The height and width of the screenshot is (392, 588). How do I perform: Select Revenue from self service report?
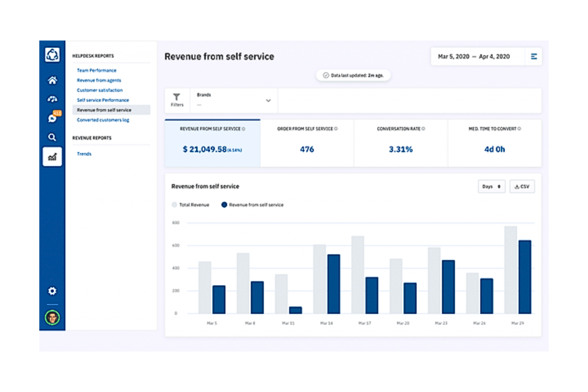click(111, 110)
